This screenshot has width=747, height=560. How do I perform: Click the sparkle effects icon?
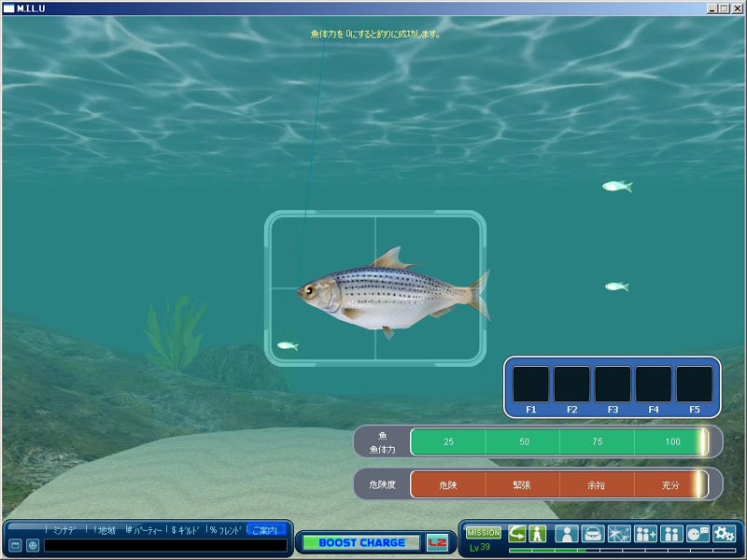(618, 534)
